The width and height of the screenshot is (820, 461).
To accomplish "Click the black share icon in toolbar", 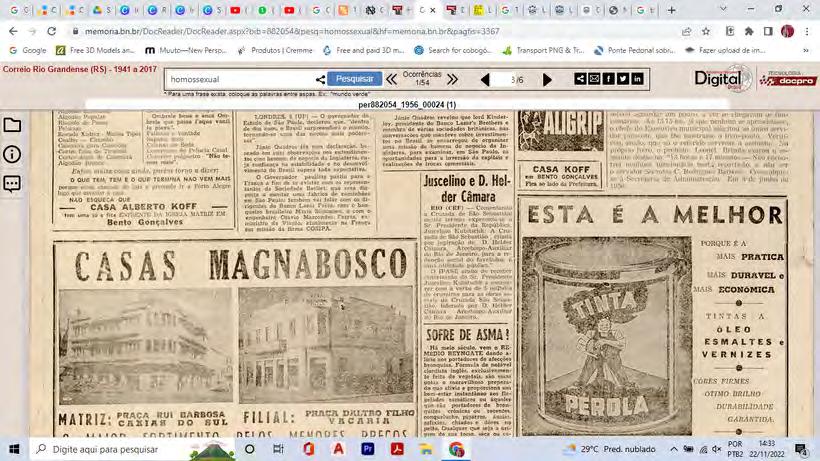I will (x=580, y=79).
